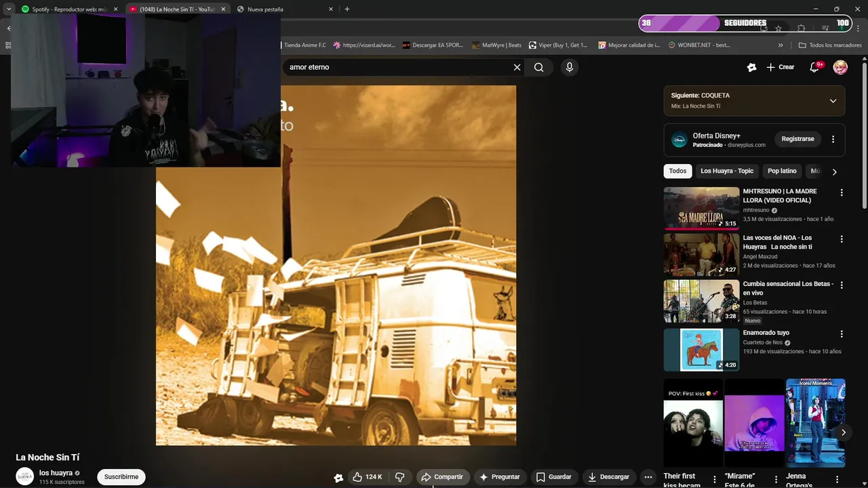Open a new browser tab
This screenshot has height=488, width=868.
pyautogui.click(x=347, y=9)
